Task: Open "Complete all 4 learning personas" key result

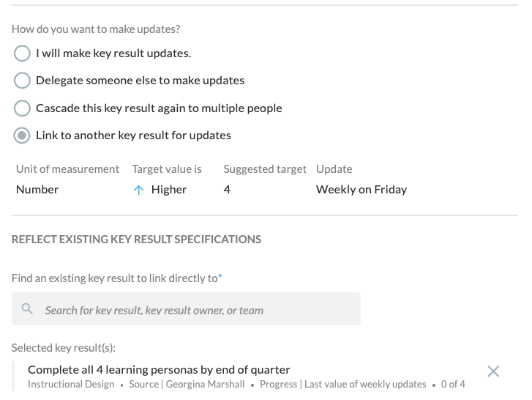Action: (159, 369)
